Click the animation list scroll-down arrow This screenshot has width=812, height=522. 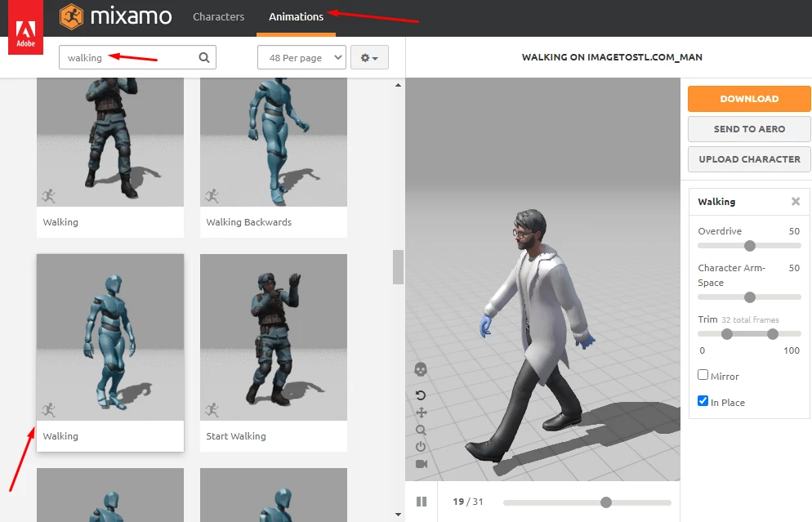pyautogui.click(x=398, y=514)
